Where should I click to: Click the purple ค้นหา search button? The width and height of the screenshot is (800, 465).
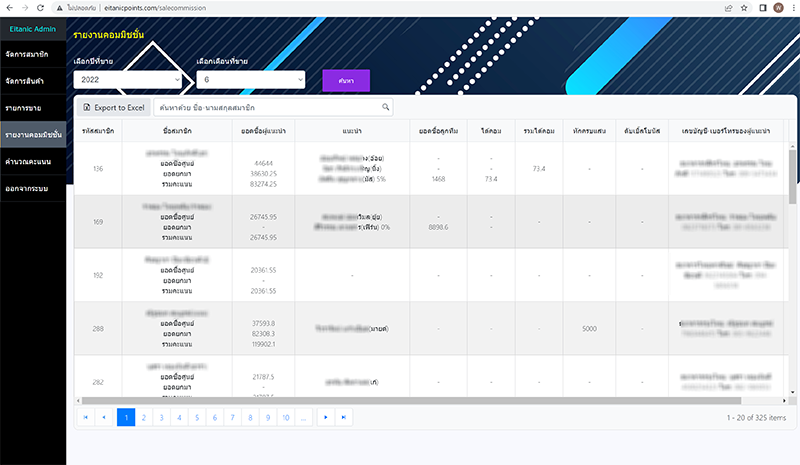point(346,80)
